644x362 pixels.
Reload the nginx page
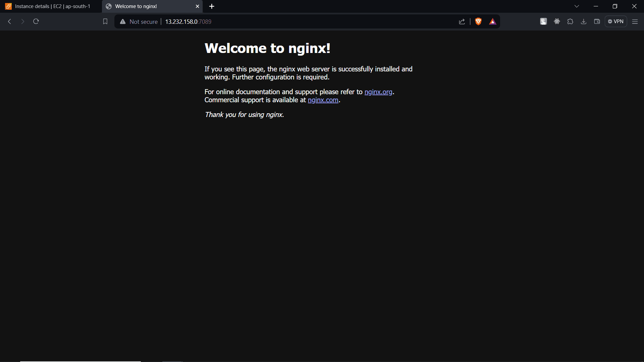[36, 21]
